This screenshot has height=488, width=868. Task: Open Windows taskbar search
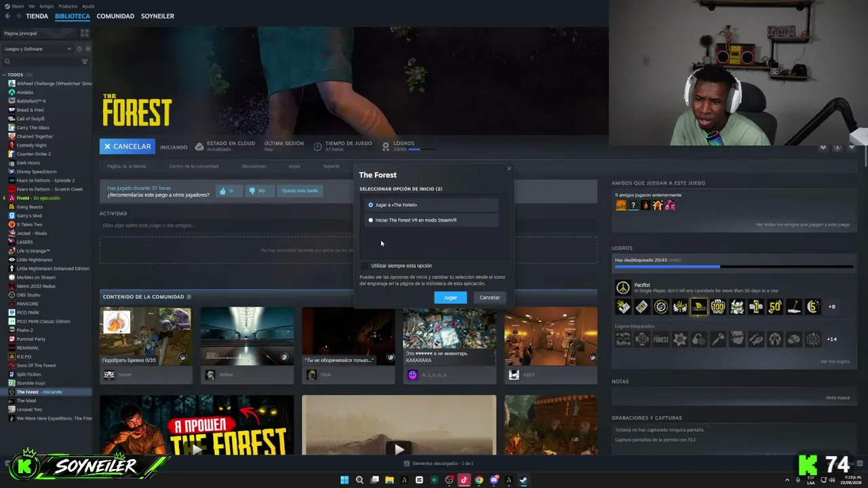[359, 480]
